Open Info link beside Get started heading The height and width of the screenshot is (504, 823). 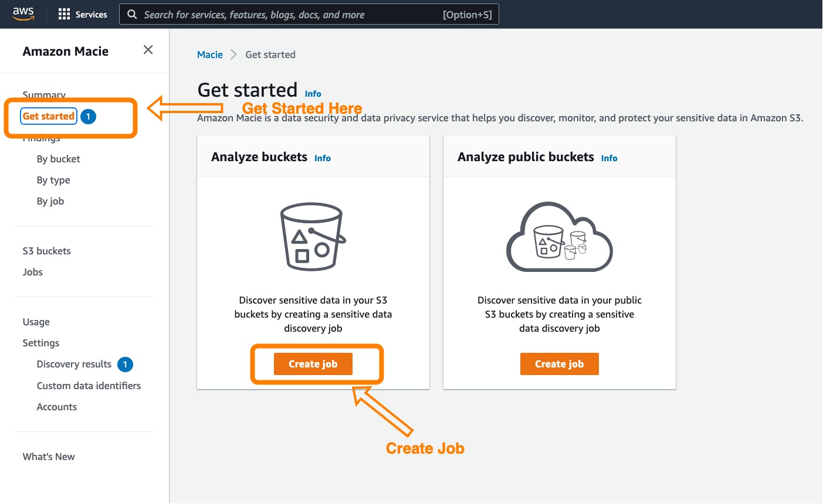tap(313, 94)
